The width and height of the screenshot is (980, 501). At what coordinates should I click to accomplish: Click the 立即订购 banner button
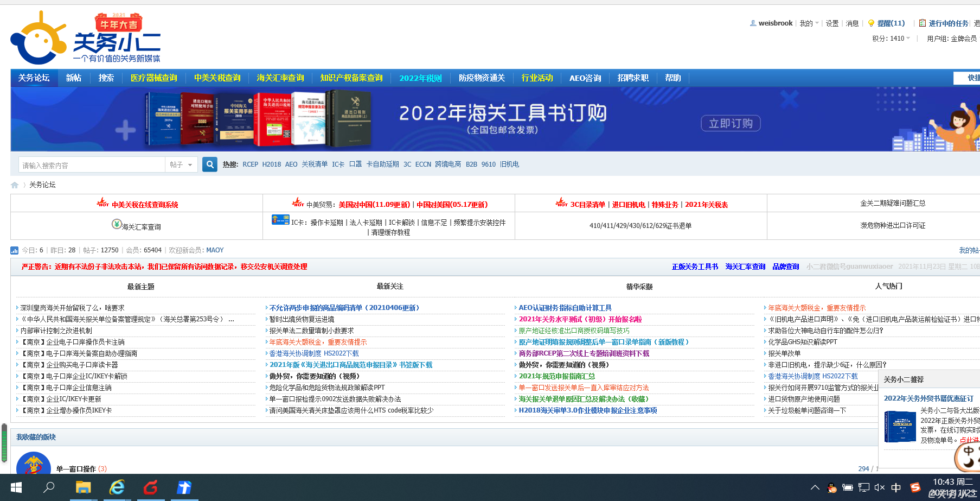click(x=731, y=123)
